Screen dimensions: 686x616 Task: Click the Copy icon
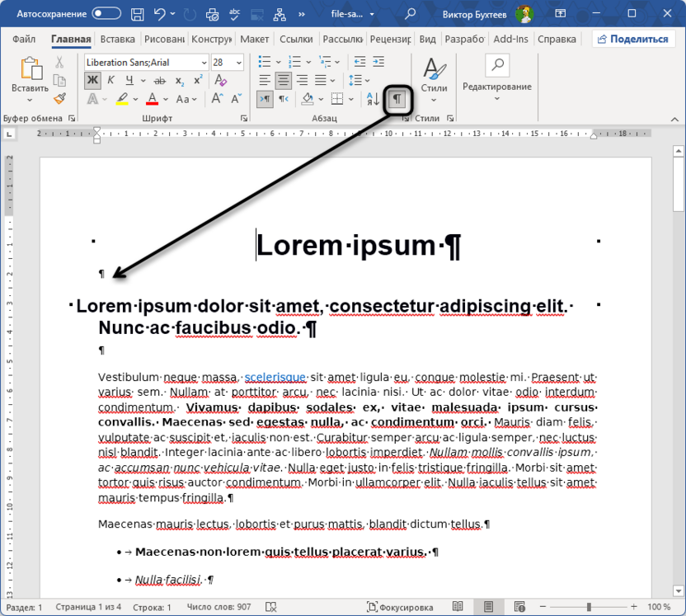tap(59, 81)
